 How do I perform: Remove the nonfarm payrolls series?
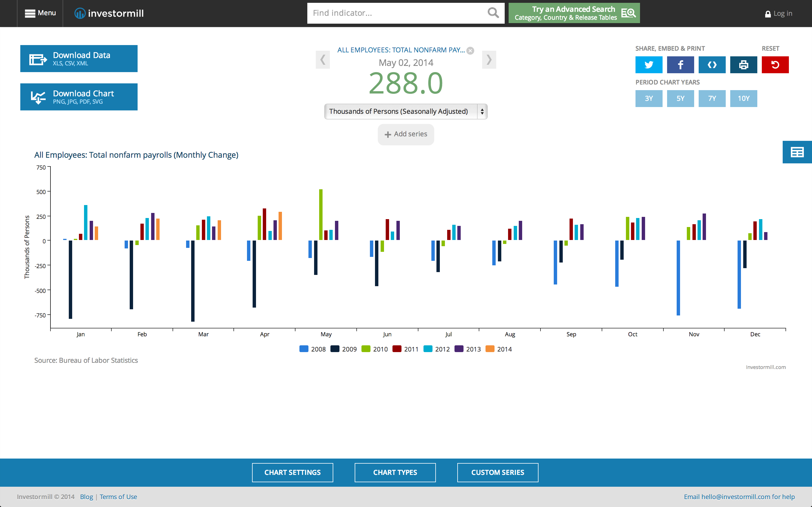tap(470, 51)
